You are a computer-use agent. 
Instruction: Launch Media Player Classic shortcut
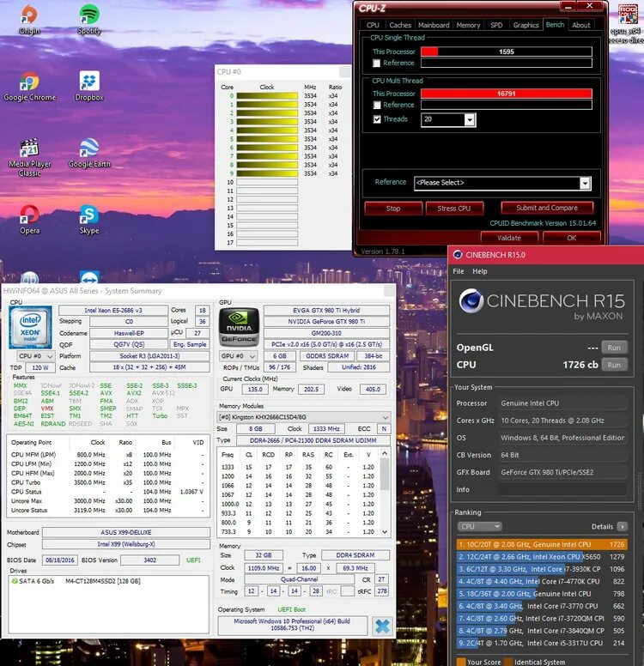point(29,158)
